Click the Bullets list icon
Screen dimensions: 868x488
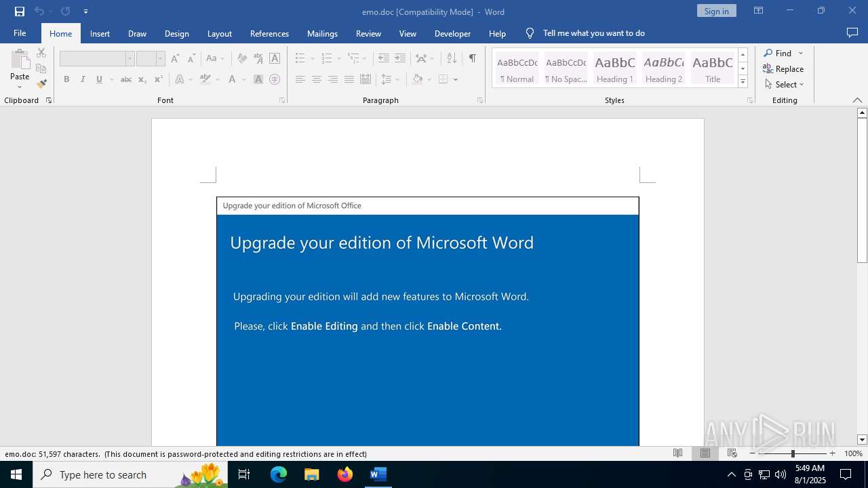point(300,59)
